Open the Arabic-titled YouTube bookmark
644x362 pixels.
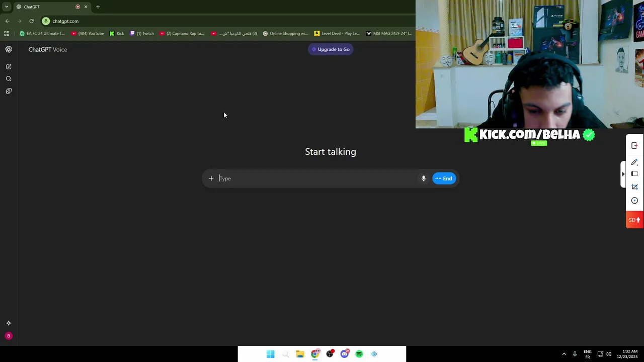click(234, 34)
